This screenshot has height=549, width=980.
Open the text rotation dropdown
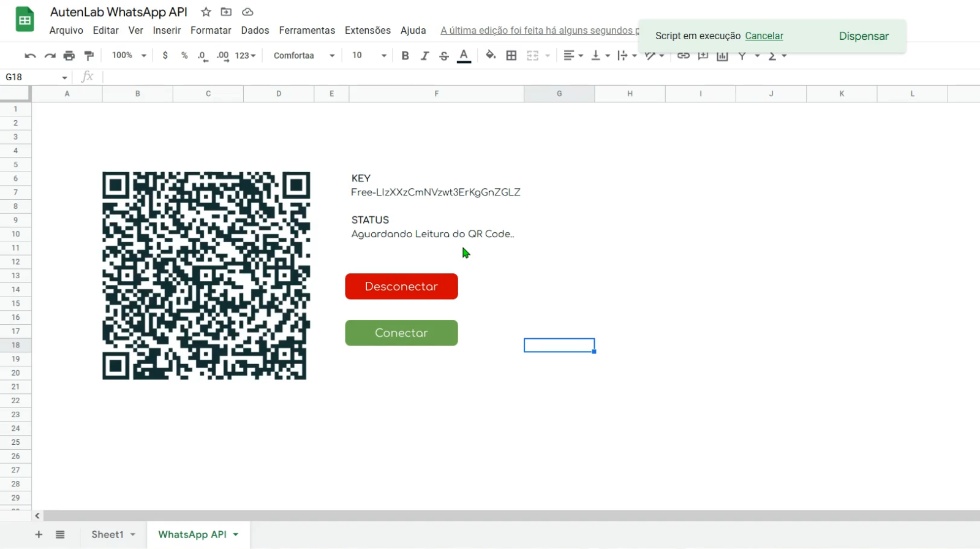pos(654,55)
